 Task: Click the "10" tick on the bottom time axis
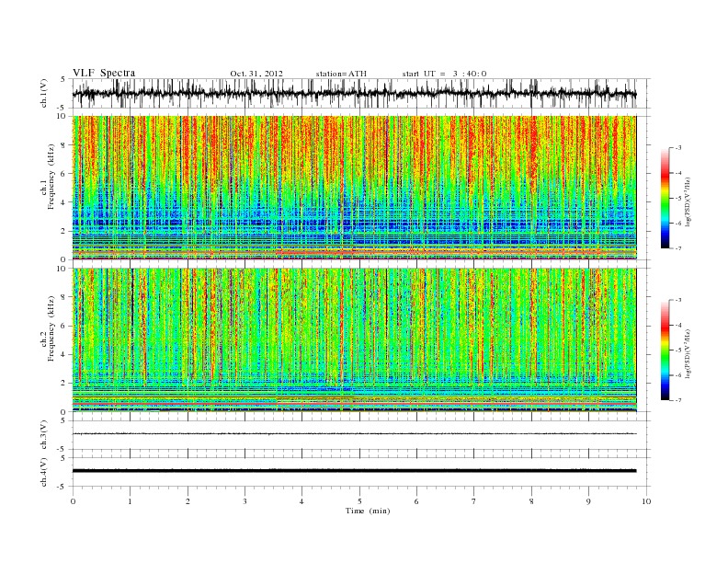click(x=646, y=501)
